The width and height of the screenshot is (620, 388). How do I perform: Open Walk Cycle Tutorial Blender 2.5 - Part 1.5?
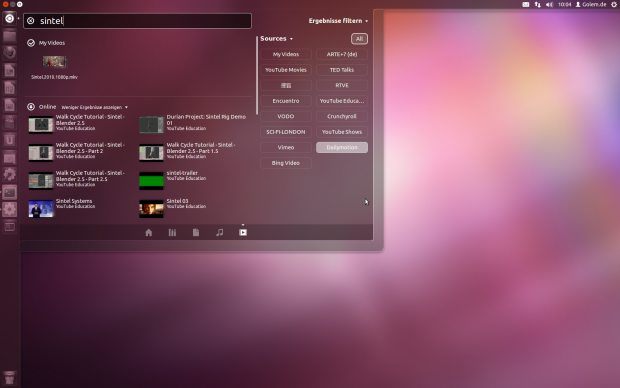click(190, 152)
